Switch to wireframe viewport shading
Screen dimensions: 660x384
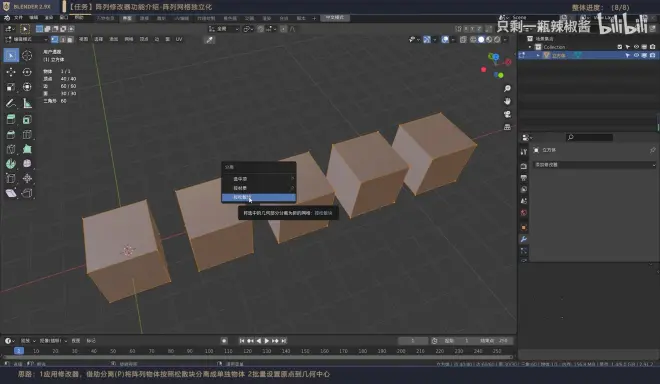473,40
